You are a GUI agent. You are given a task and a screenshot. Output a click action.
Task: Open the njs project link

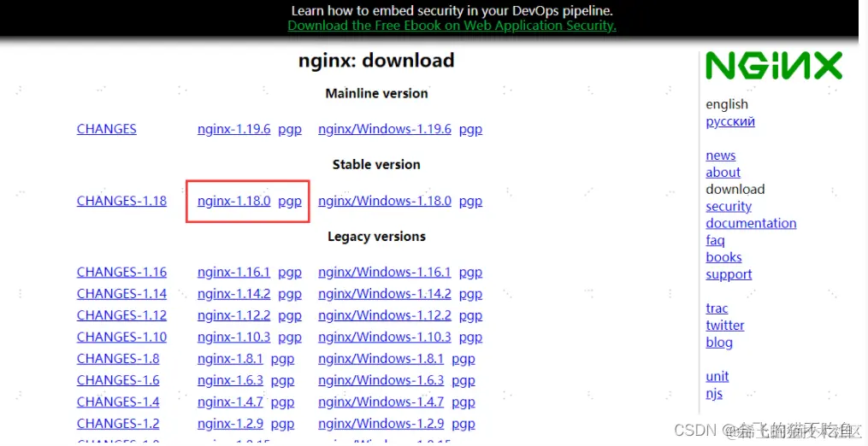714,394
